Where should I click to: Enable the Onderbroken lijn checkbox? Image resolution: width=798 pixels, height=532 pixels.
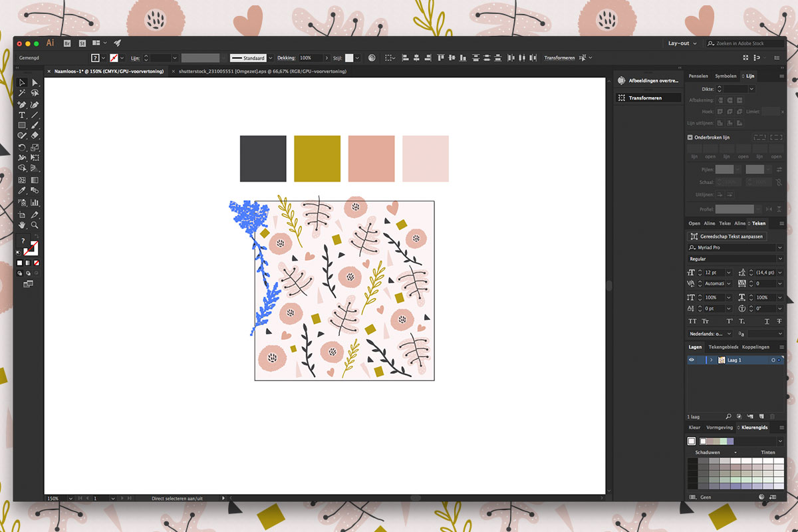click(690, 137)
